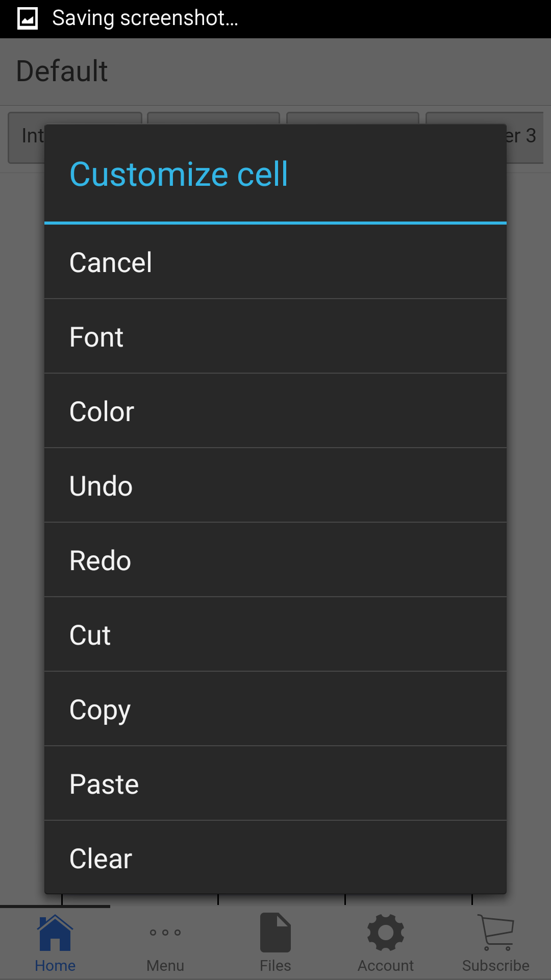Open the Subscribe cart icon
The image size is (551, 980).
point(496,933)
